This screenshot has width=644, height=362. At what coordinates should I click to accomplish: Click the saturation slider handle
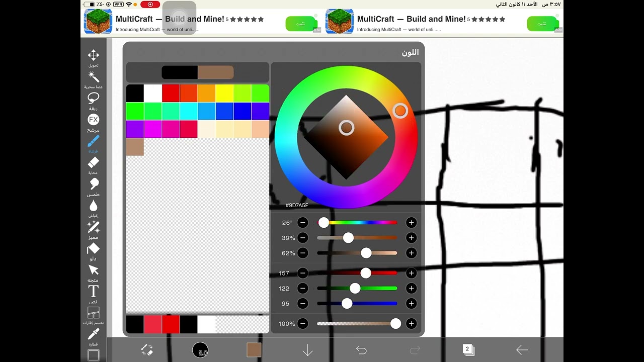click(x=348, y=238)
